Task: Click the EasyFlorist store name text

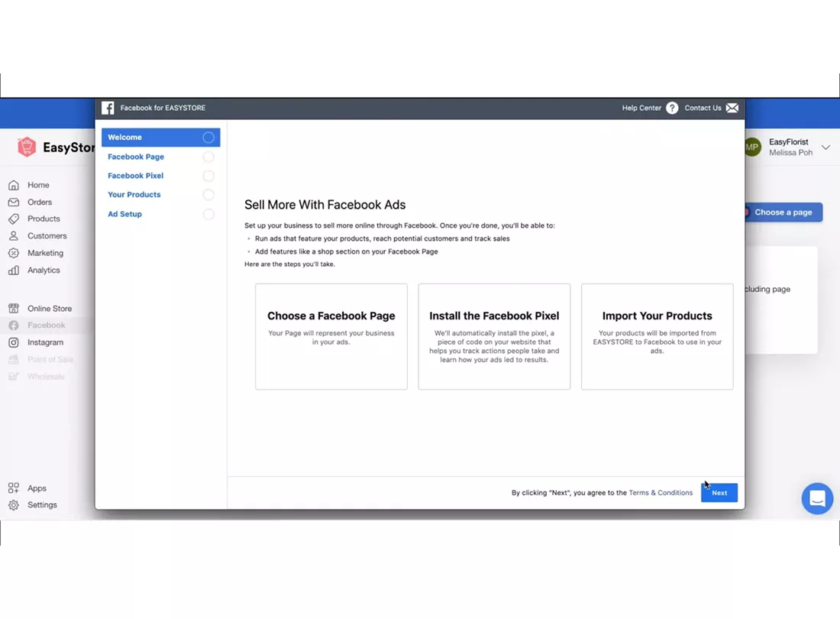Action: coord(789,142)
